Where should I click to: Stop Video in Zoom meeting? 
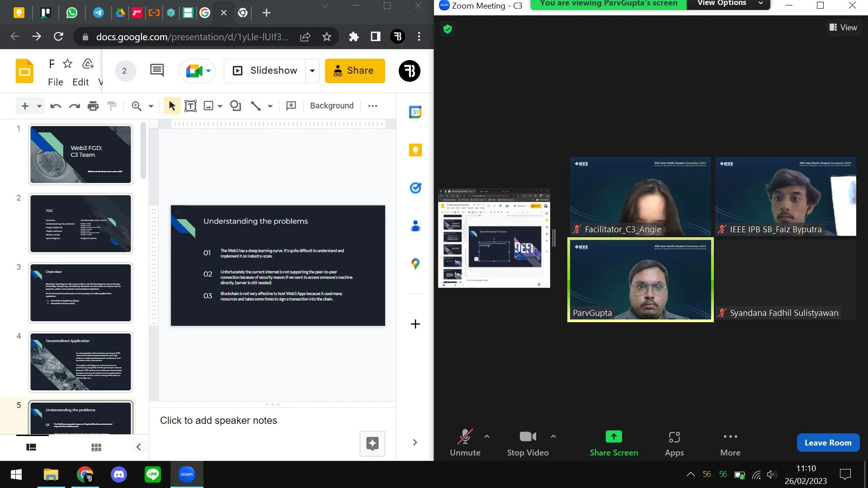coord(528,444)
